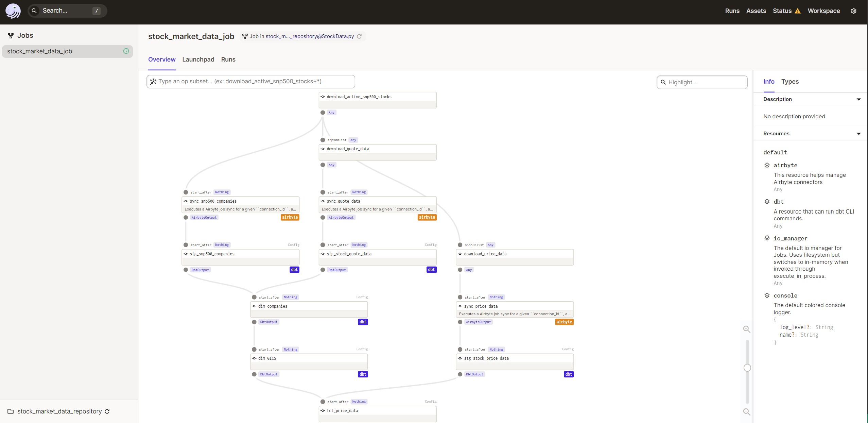The height and width of the screenshot is (423, 868).
Task: Click the zoom in magnifier icon
Action: point(746,329)
